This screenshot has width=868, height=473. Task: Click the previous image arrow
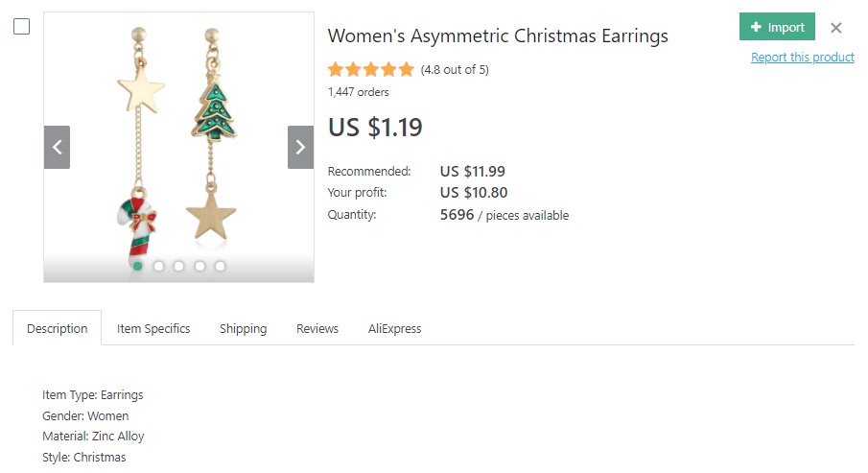[57, 147]
